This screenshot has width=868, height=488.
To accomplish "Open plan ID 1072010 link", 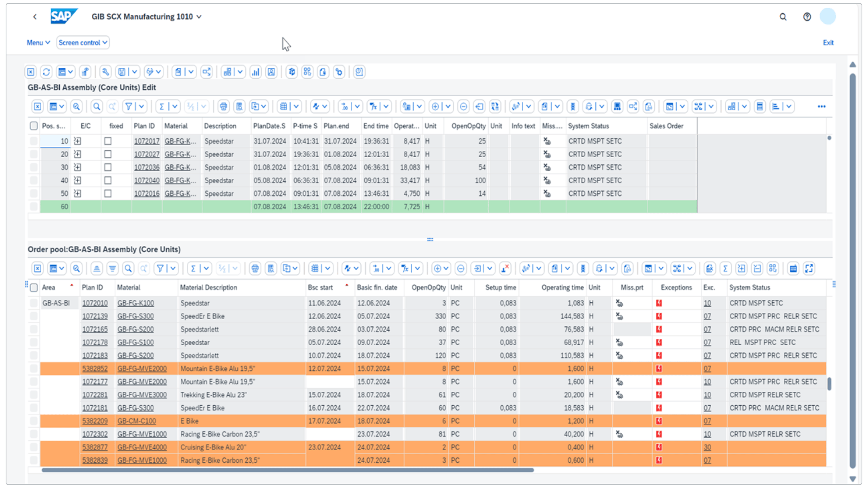I will tap(95, 303).
